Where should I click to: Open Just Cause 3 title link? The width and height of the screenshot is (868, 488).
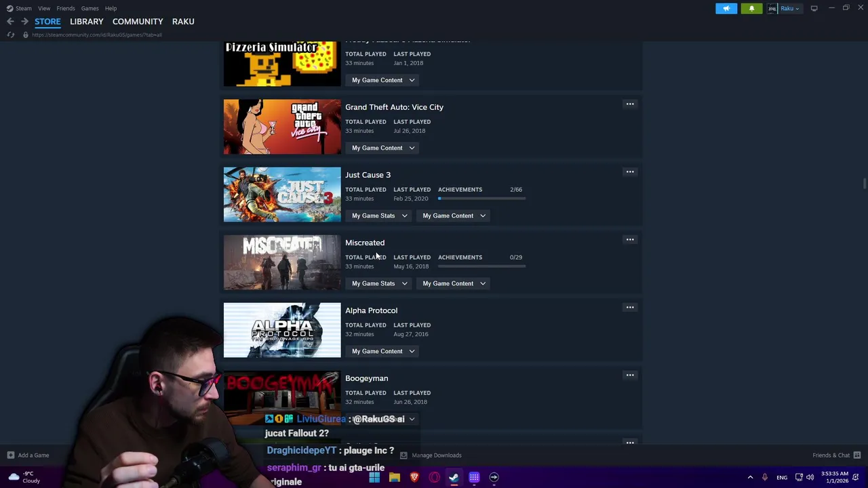click(x=368, y=175)
